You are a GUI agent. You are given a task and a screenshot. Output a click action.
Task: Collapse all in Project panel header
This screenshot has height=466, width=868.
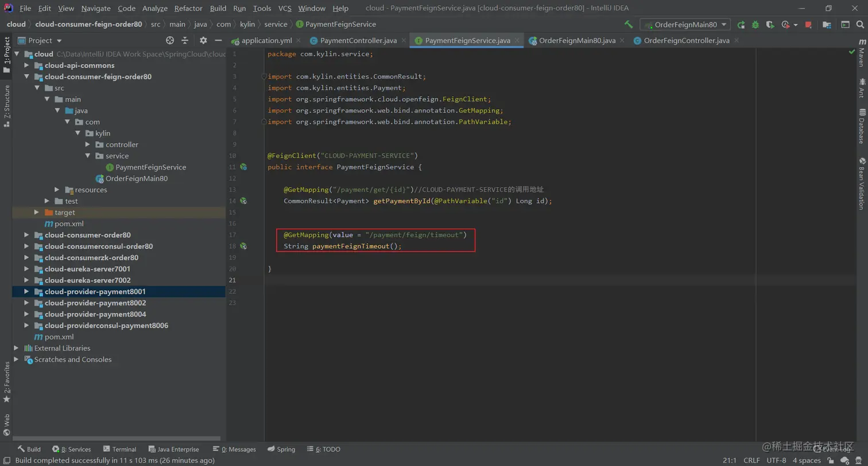click(x=185, y=40)
